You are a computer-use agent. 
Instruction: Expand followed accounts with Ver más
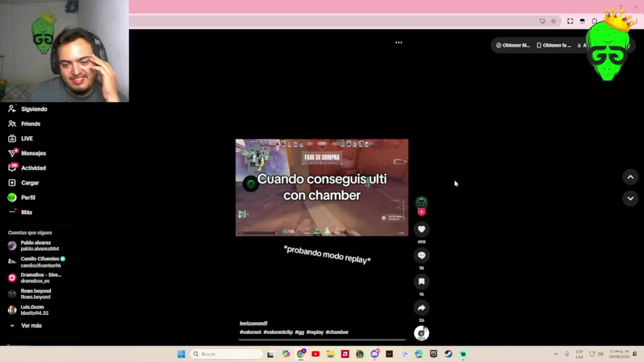click(26, 326)
